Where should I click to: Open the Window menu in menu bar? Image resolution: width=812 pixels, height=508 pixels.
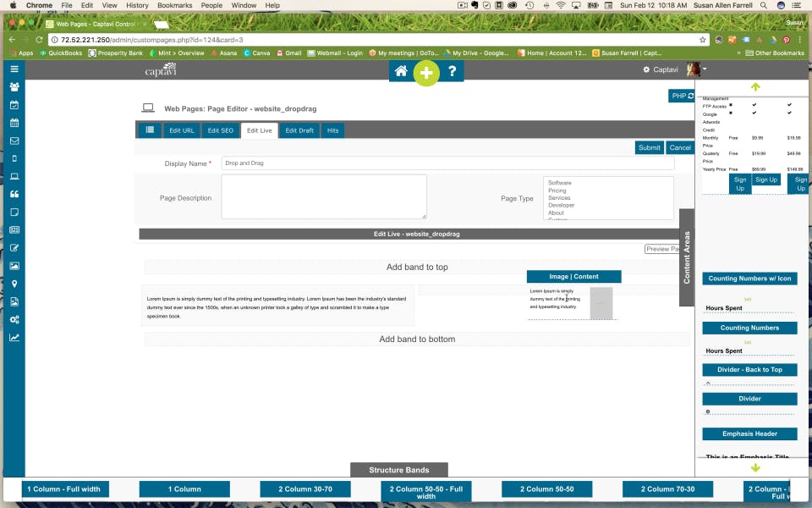(x=244, y=5)
